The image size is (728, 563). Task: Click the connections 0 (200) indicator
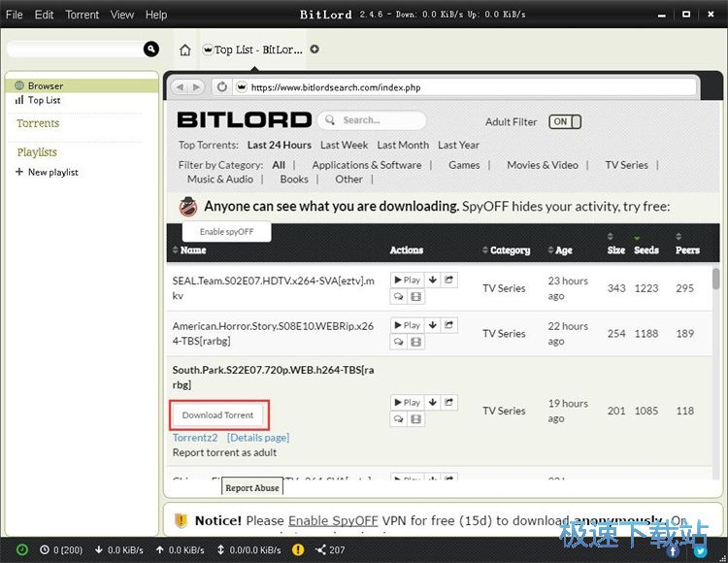61,550
